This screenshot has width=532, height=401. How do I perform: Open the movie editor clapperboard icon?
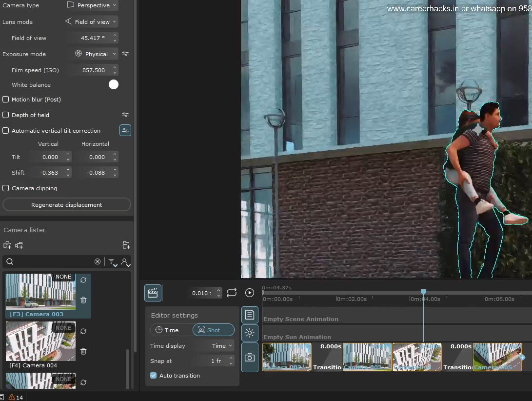[x=153, y=293]
